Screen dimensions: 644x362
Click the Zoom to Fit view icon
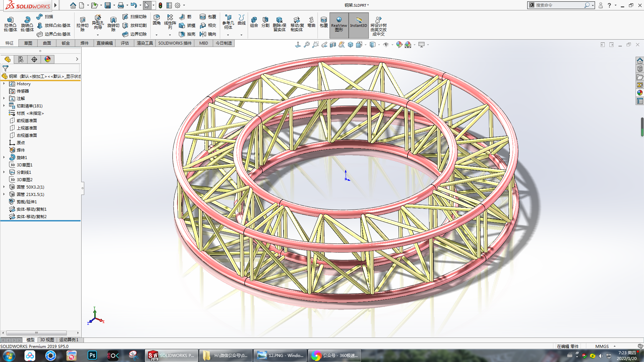[x=306, y=45]
